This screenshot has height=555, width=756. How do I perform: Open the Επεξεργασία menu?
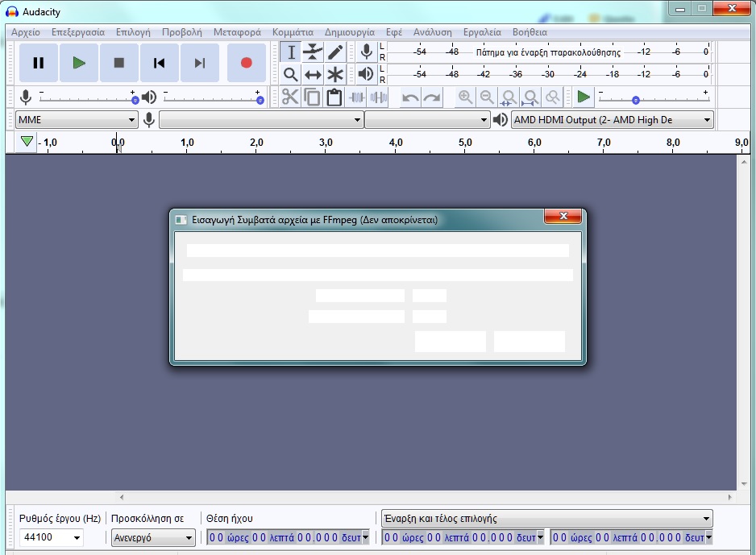click(x=78, y=32)
